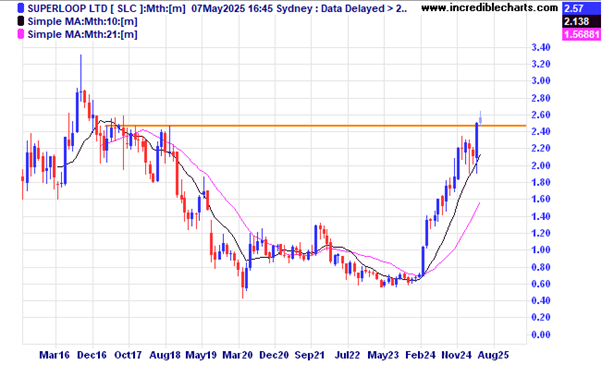Click the blue SUPERLOOP LTD legend marker

(21, 8)
